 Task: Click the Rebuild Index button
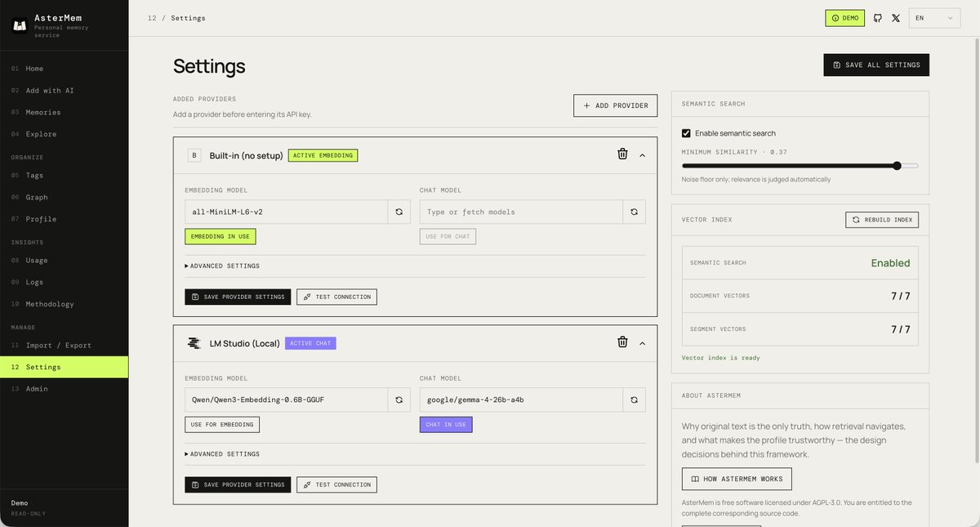[x=882, y=220]
